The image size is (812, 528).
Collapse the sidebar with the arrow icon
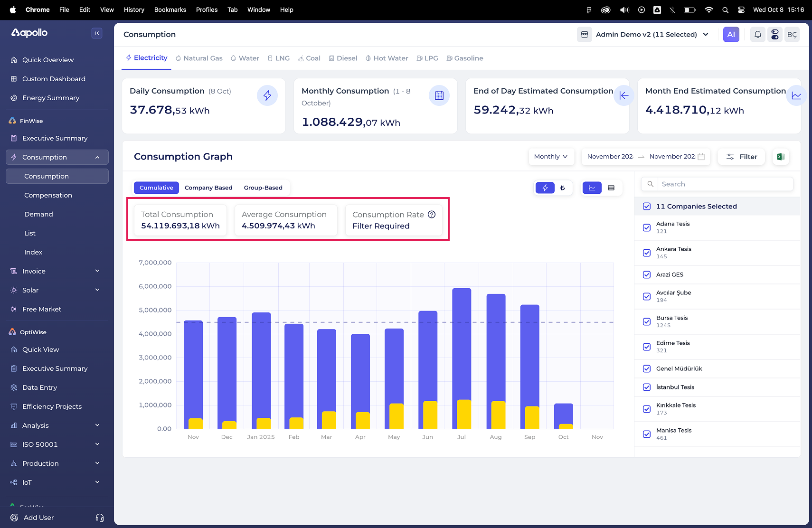(97, 33)
